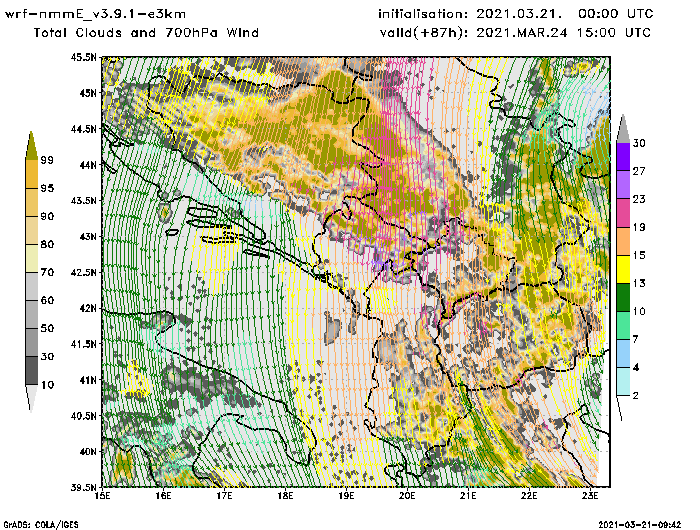Click the '2021-03-21-09:42' timestamp
The height and width of the screenshot is (530, 700).
[640, 524]
